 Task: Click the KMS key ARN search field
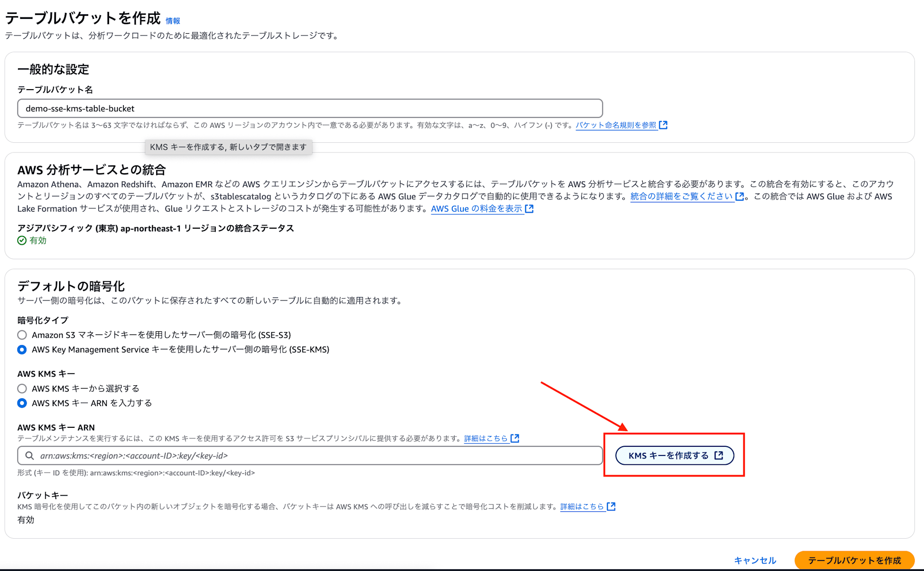point(310,456)
